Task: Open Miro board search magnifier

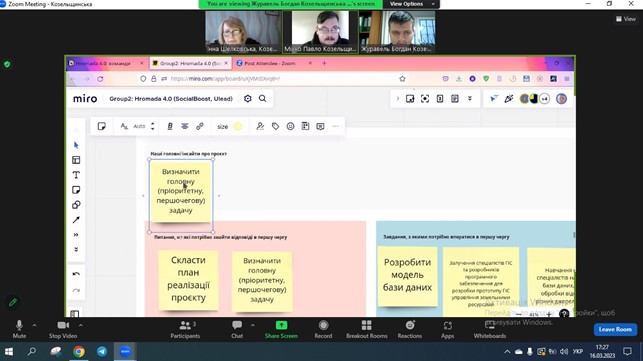Action: click(262, 98)
